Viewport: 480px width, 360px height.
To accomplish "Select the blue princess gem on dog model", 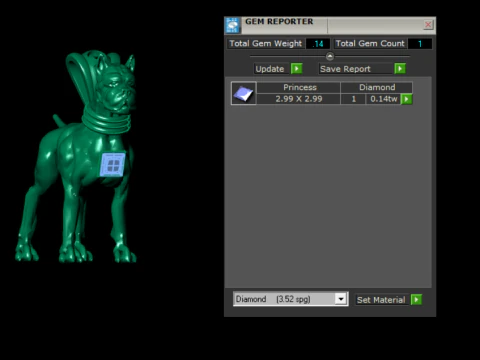I will click(113, 165).
